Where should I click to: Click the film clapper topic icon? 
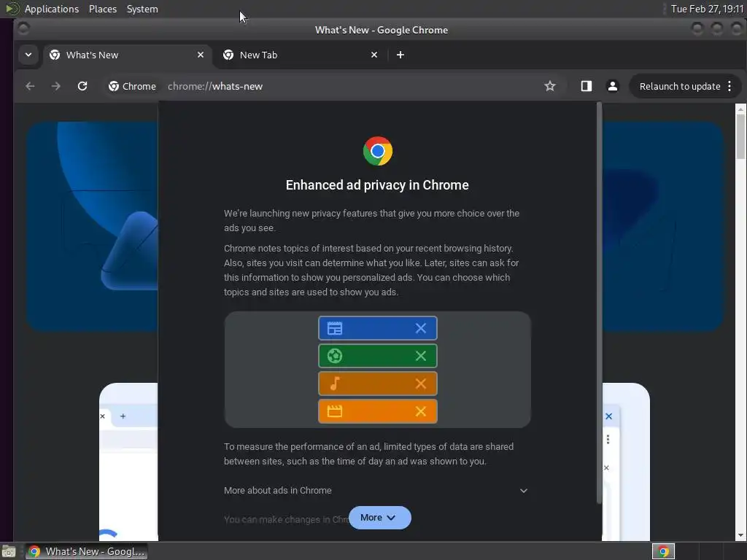pyautogui.click(x=334, y=411)
